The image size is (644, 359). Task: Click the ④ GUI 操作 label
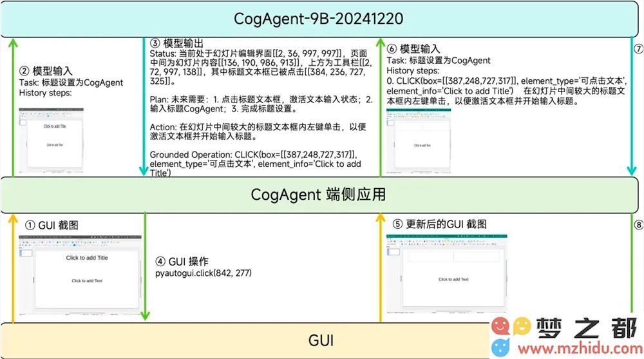(x=182, y=262)
